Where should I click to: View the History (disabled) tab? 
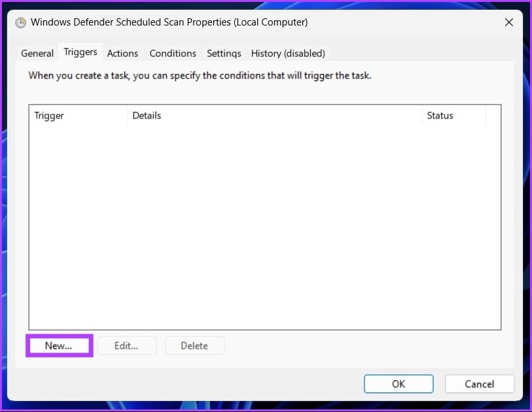click(x=288, y=53)
